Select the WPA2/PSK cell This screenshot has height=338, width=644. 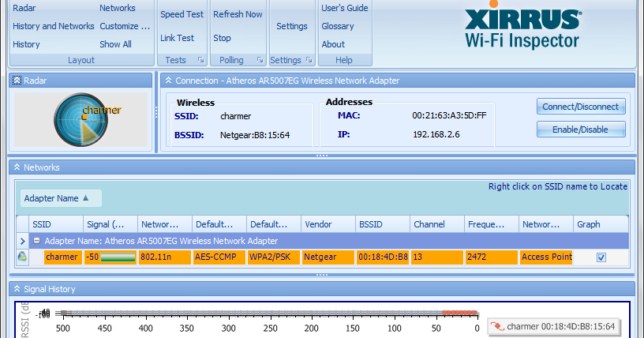[274, 257]
